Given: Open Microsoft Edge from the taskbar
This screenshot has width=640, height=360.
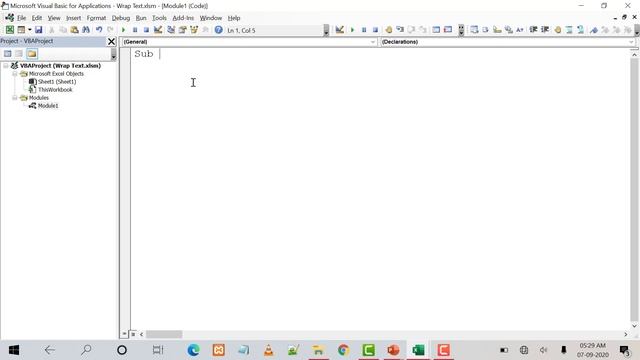Looking at the screenshot, I should 193,350.
